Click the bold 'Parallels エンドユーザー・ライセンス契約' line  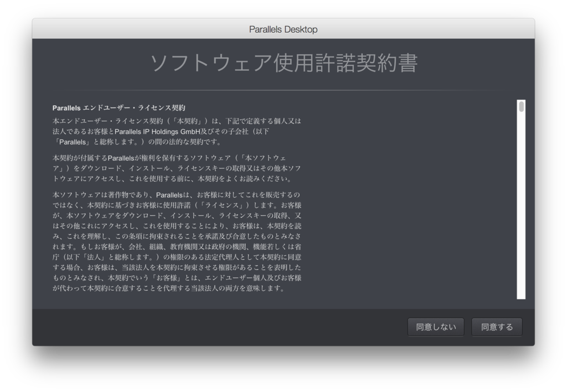(x=118, y=108)
